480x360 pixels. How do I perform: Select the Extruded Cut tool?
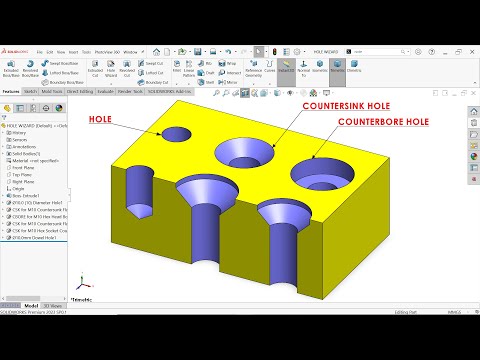[95, 69]
